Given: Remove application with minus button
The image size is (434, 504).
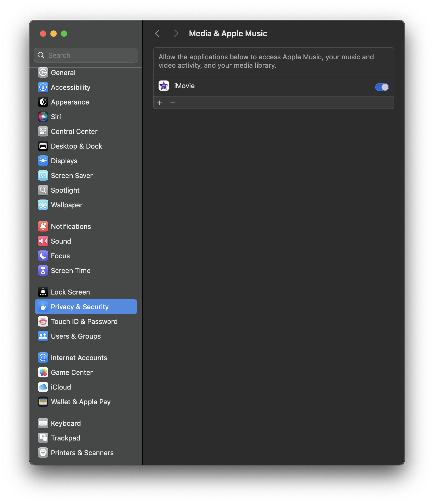Looking at the screenshot, I should tap(173, 103).
